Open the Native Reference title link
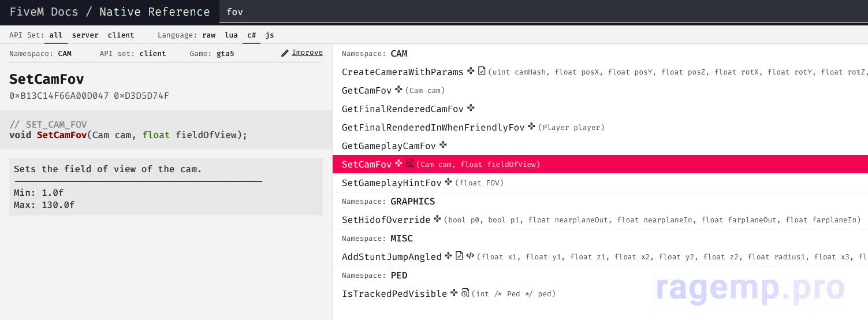The image size is (868, 320). [x=155, y=12]
